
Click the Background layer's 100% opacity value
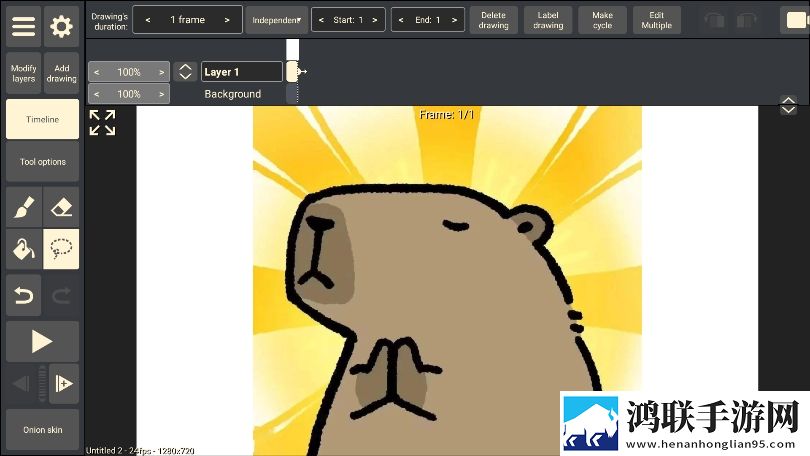[x=129, y=94]
